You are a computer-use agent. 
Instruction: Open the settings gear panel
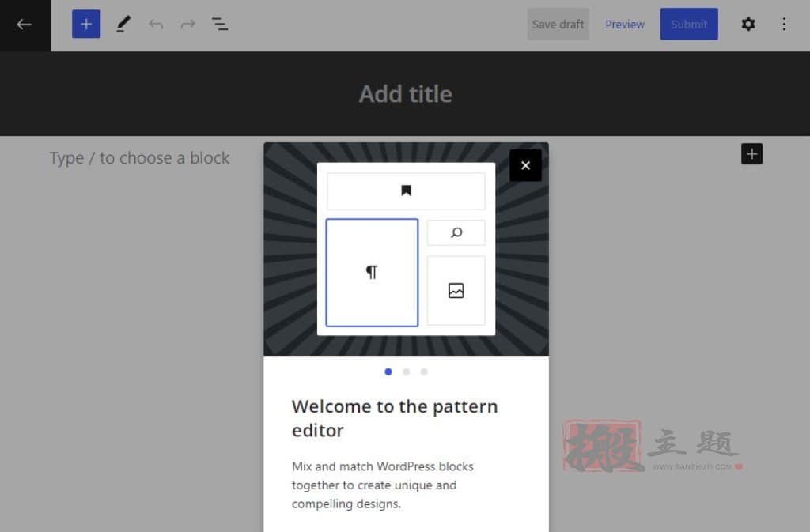[x=748, y=24]
